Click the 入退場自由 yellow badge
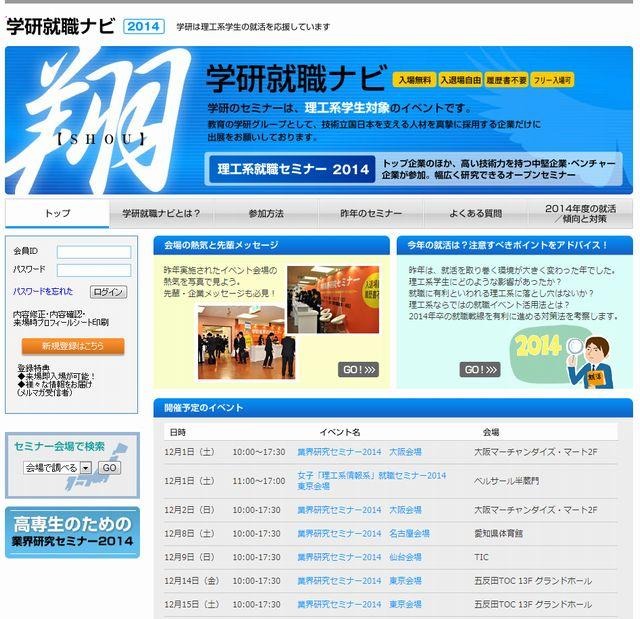This screenshot has width=640, height=619. click(460, 80)
